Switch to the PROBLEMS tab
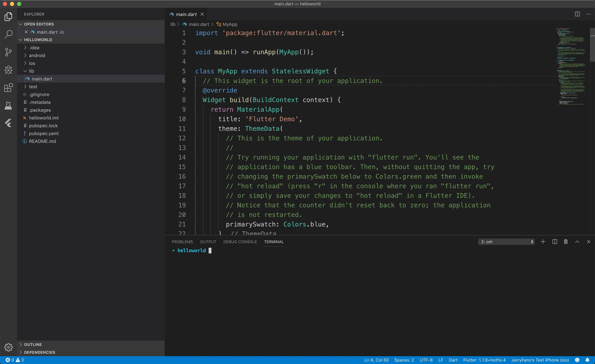 [182, 242]
